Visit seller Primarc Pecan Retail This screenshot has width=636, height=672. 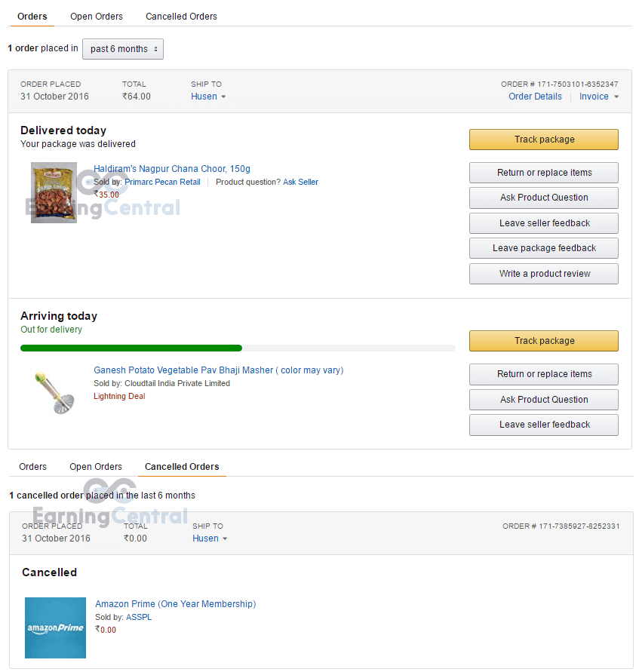coord(162,181)
